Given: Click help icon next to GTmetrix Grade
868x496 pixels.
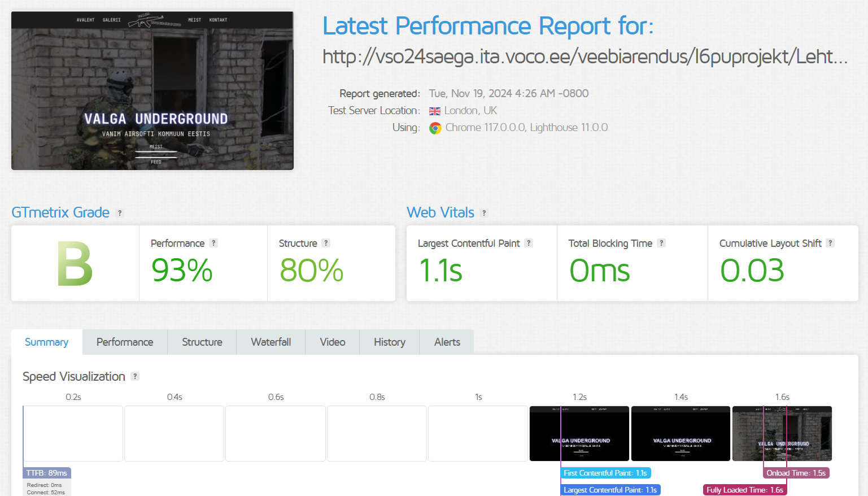Looking at the screenshot, I should (x=120, y=213).
